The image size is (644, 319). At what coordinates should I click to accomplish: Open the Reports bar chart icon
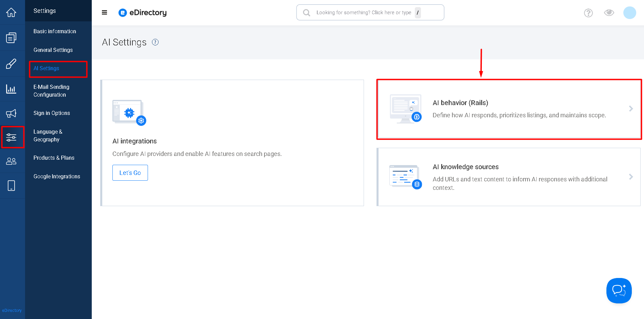pos(11,89)
